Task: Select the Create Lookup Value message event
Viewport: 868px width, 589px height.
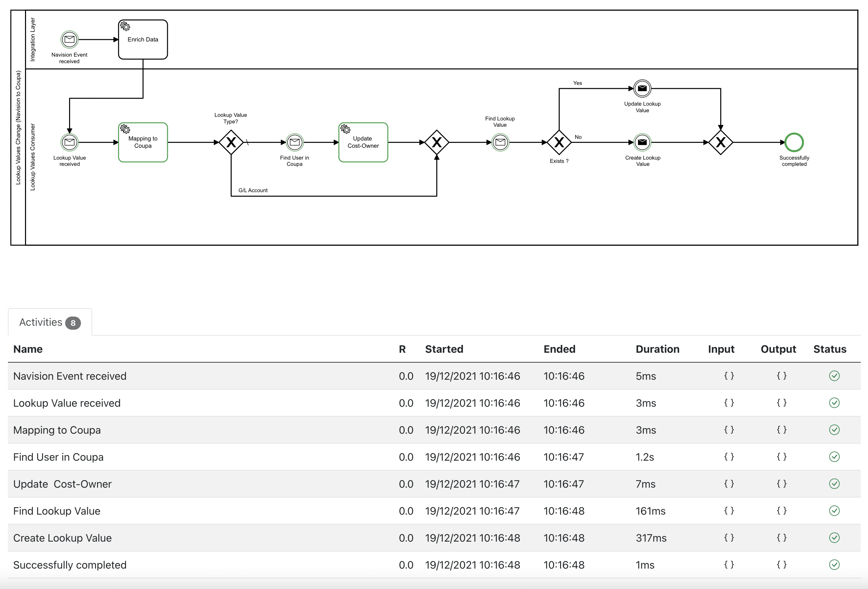Action: (x=642, y=142)
